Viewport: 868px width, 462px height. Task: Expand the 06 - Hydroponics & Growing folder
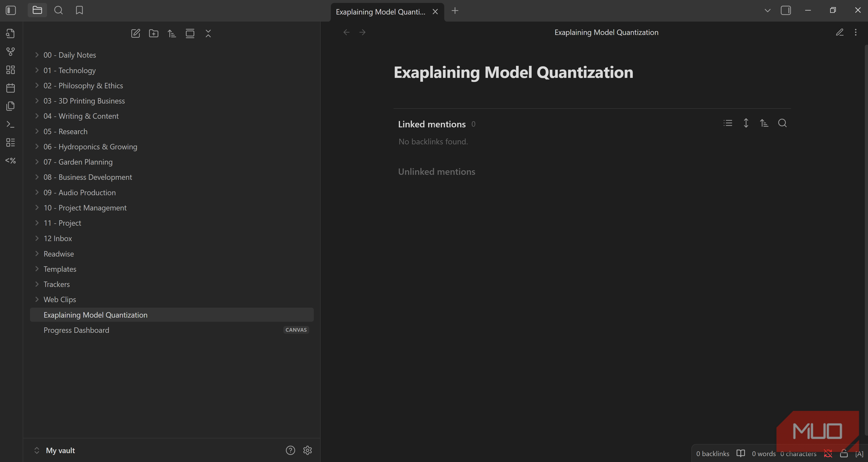click(172, 147)
